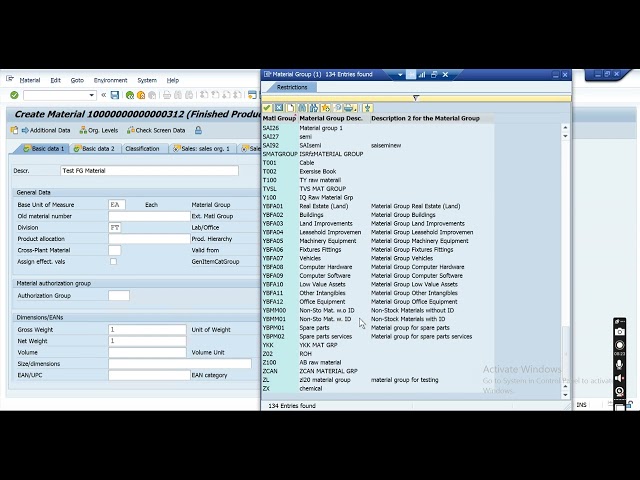640x480 pixels.
Task: Click the green Back icon
Action: [x=130, y=95]
